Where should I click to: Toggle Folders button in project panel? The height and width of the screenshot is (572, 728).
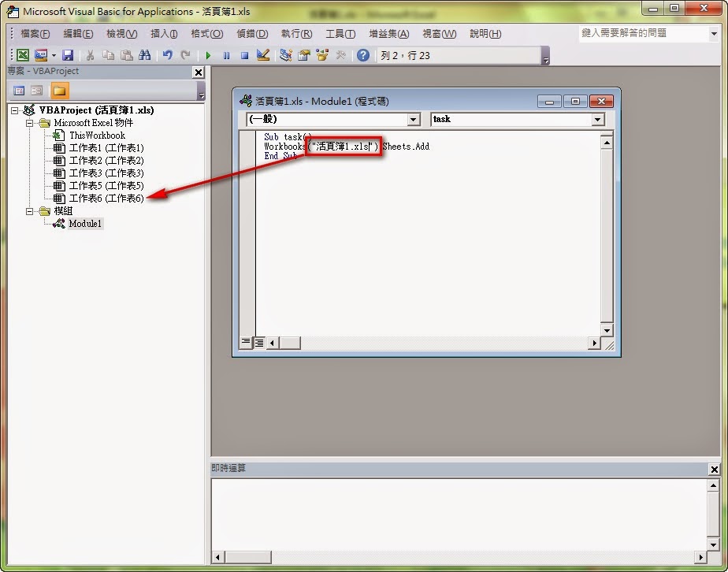[59, 91]
